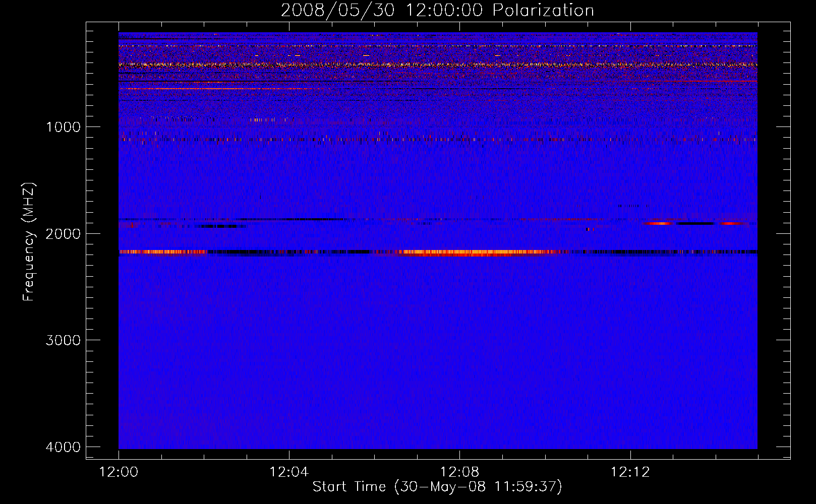The height and width of the screenshot is (504, 816).
Task: Click the '2000' frequency axis label
Action: point(63,233)
